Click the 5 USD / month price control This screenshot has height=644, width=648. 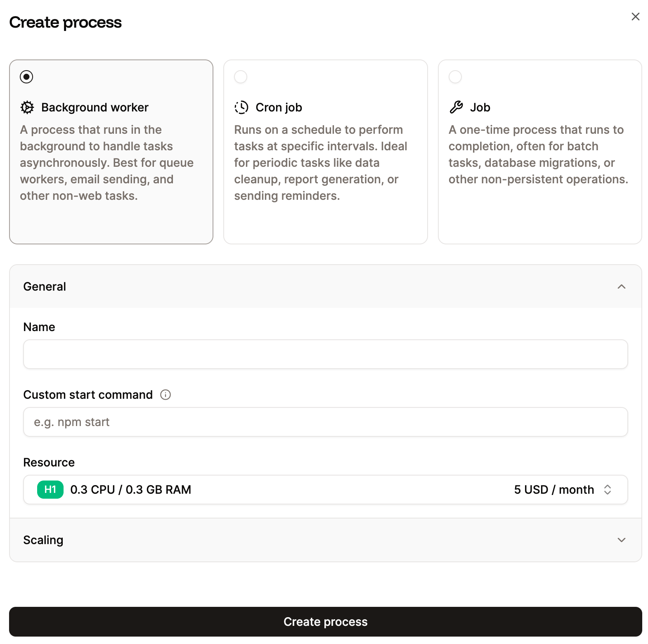click(554, 490)
